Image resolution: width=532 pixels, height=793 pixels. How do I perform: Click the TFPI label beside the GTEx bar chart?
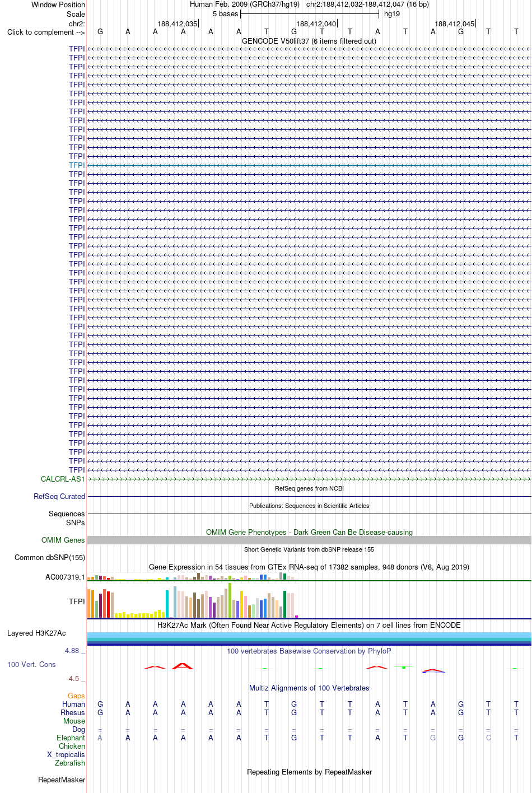point(77,601)
